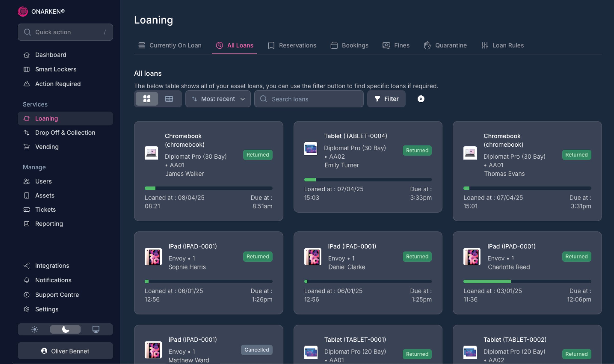Open the Tickets management page
The image size is (614, 364).
click(45, 209)
